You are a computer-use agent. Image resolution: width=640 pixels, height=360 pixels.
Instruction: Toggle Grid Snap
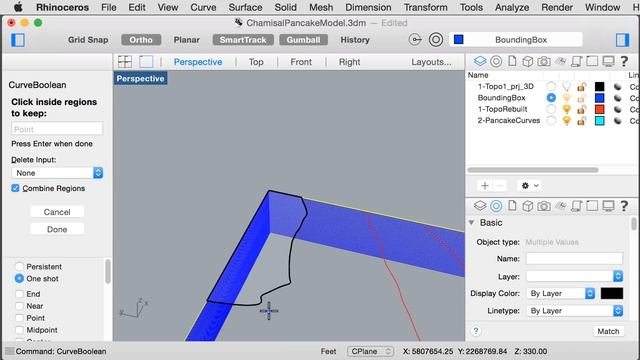click(88, 40)
